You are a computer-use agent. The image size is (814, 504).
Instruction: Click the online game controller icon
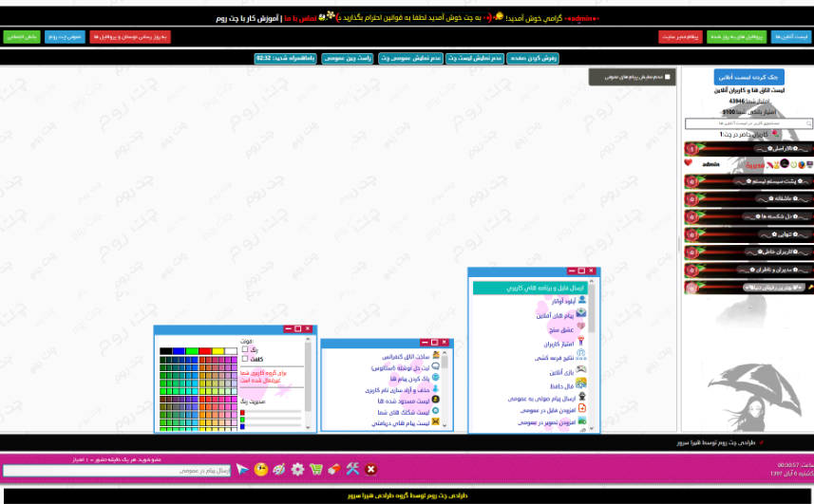pyautogui.click(x=581, y=369)
